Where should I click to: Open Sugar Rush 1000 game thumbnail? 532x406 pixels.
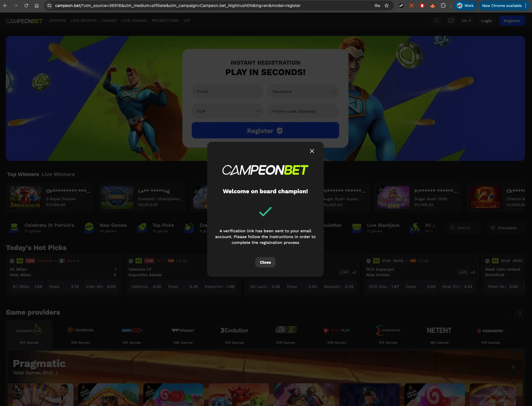tap(393, 197)
